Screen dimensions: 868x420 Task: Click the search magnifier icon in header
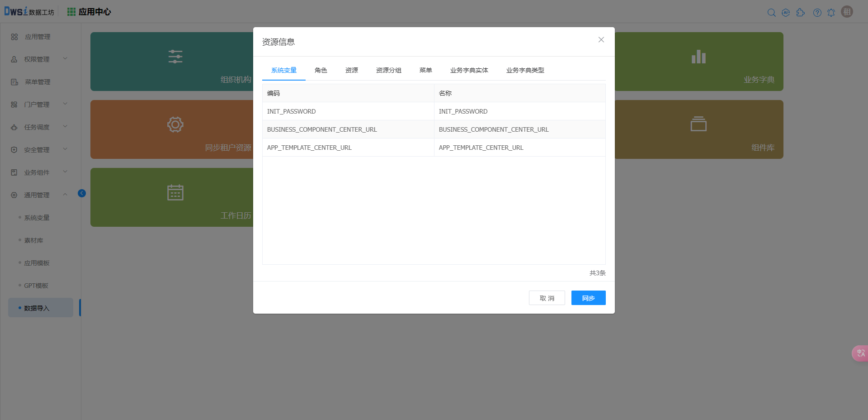point(771,13)
